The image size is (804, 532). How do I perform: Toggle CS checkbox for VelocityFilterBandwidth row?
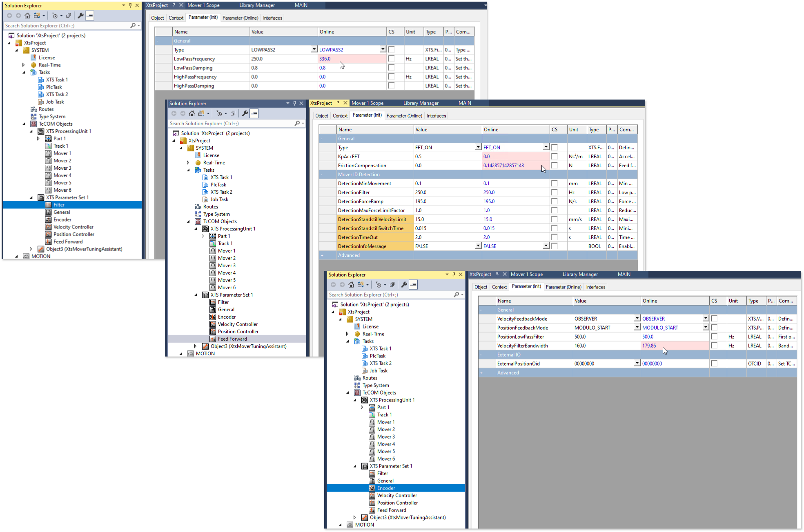point(714,346)
